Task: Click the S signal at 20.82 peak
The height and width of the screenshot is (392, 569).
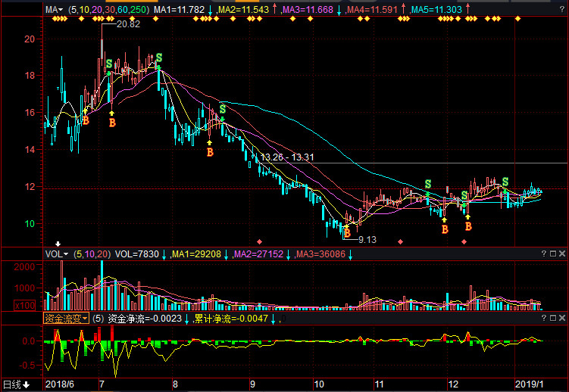Action: pyautogui.click(x=109, y=64)
